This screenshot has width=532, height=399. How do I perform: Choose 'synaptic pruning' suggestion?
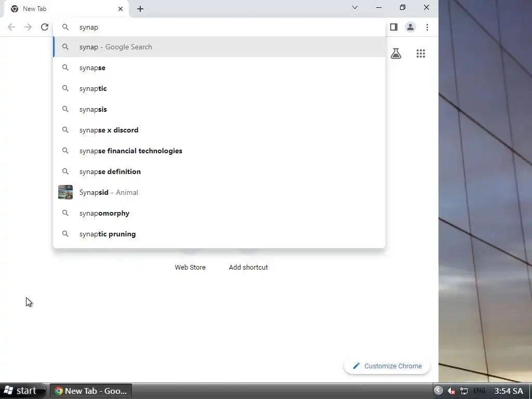(x=219, y=234)
